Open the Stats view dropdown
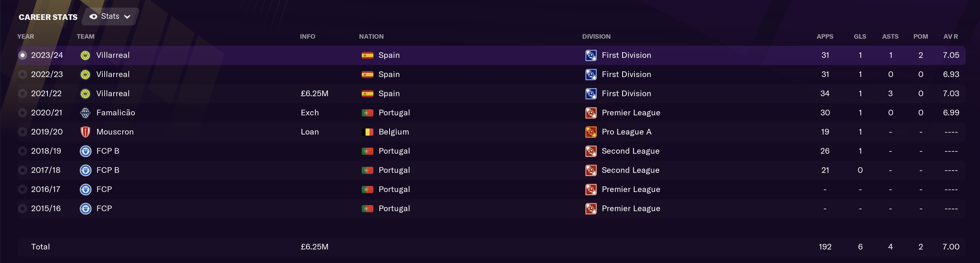Viewport: 980px width, 263px height. pyautogui.click(x=110, y=16)
